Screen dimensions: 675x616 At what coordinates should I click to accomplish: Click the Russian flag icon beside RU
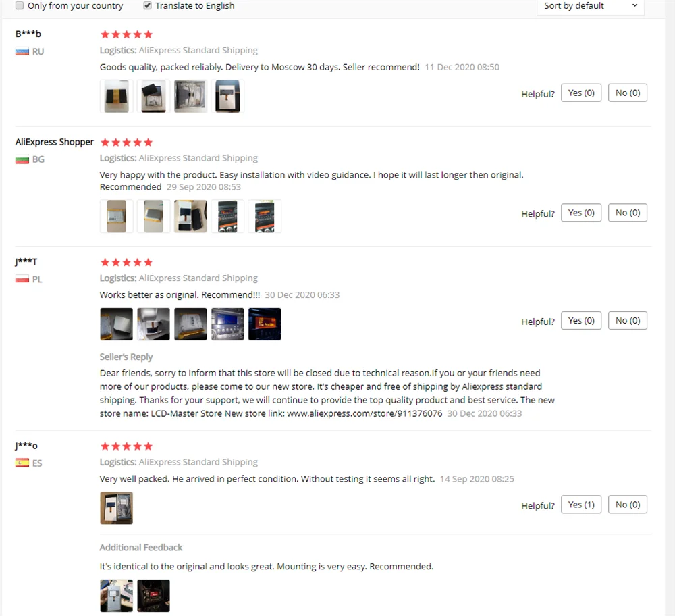22,52
